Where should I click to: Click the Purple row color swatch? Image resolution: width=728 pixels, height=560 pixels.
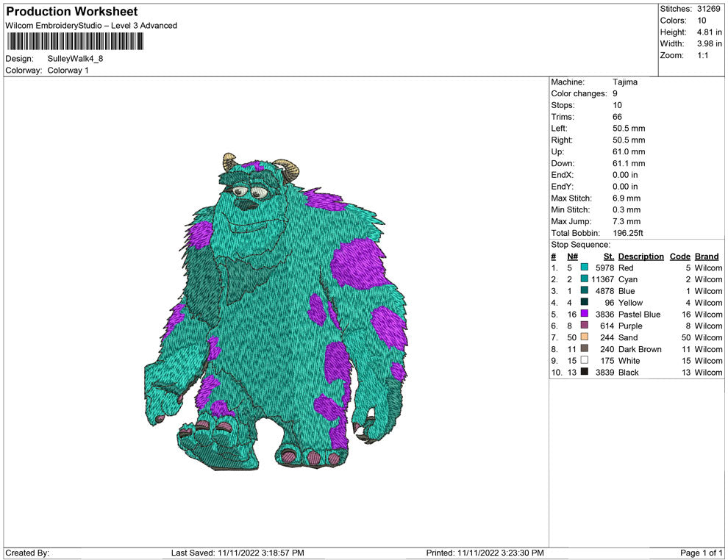pos(585,326)
